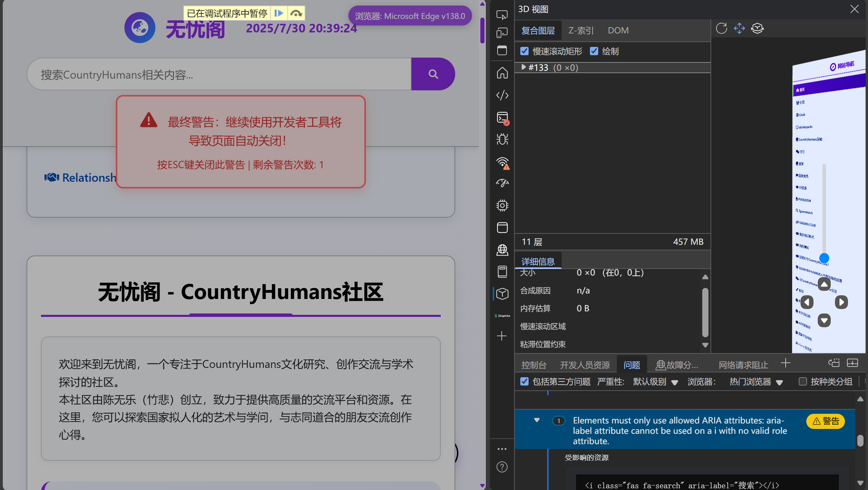Click the 无忧阁 globe logo
The image size is (868, 490).
140,28
